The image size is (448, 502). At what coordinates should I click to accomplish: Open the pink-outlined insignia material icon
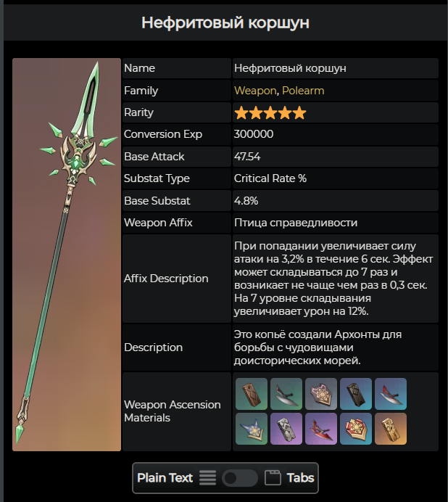(x=321, y=394)
